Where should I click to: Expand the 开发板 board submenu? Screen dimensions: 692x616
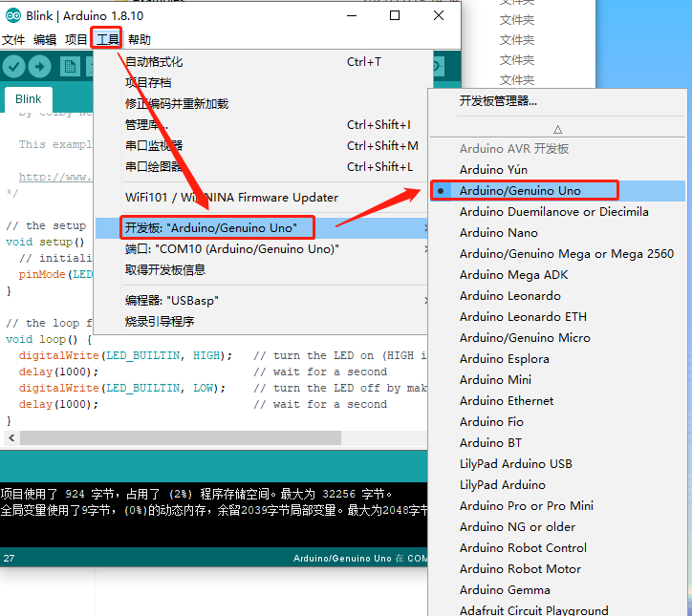click(x=261, y=228)
